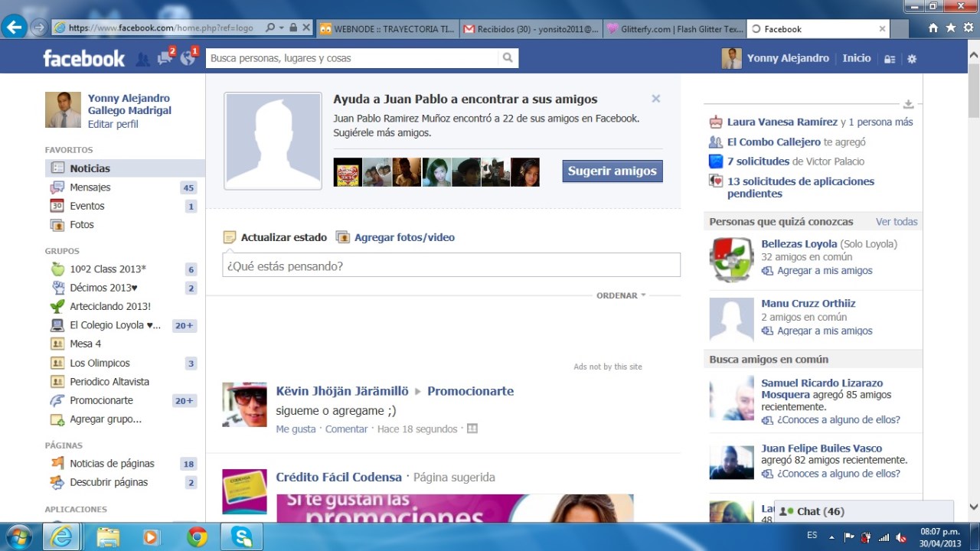
Task: Click Comentar on Kevin's post
Action: pos(346,429)
